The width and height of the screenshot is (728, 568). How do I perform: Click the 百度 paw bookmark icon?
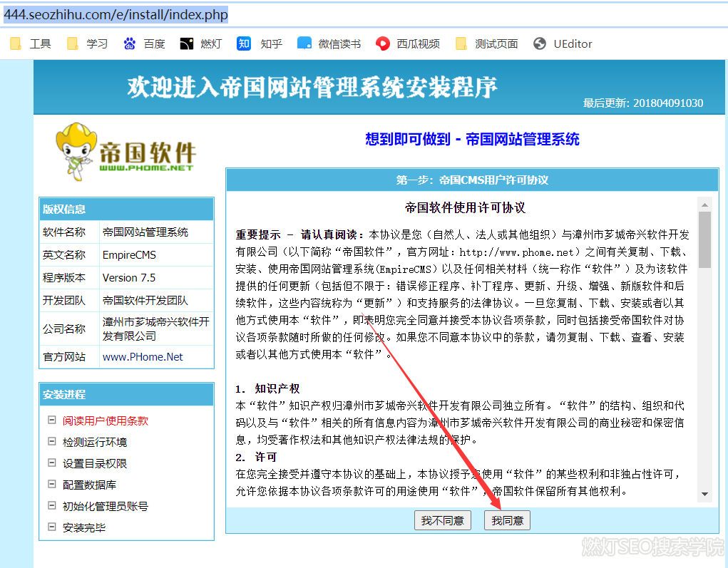click(x=130, y=43)
